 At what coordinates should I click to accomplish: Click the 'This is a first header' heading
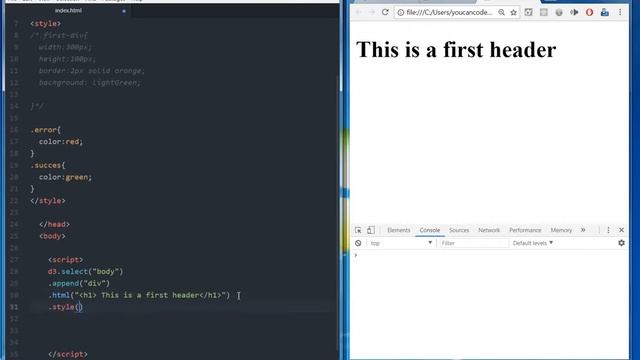tap(456, 50)
